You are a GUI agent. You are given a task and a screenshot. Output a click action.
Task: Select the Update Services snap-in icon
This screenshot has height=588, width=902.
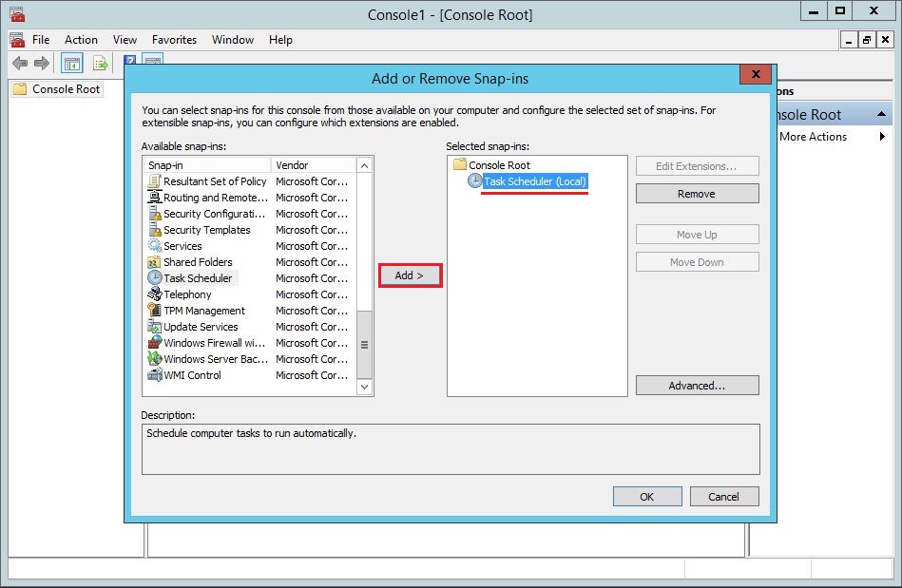click(x=154, y=327)
